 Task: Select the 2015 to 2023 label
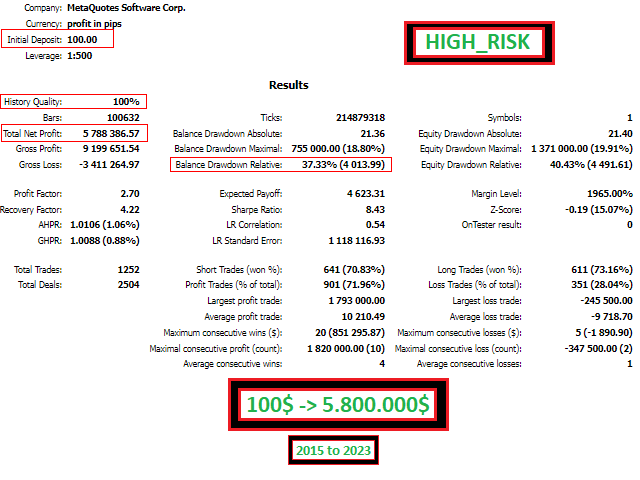333,450
